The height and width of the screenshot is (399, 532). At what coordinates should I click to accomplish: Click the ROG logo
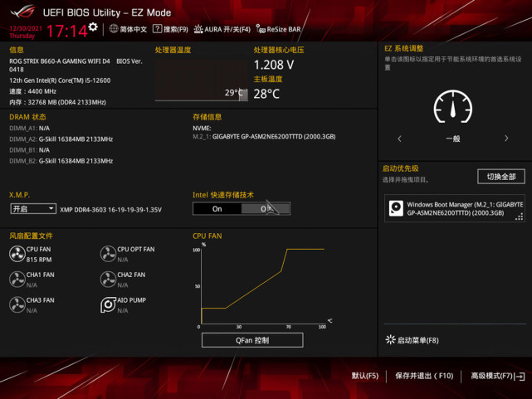(23, 12)
